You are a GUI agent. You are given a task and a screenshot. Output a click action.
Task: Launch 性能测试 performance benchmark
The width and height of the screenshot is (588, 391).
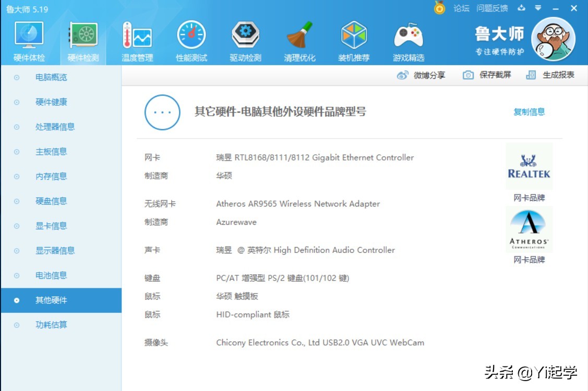click(x=191, y=39)
